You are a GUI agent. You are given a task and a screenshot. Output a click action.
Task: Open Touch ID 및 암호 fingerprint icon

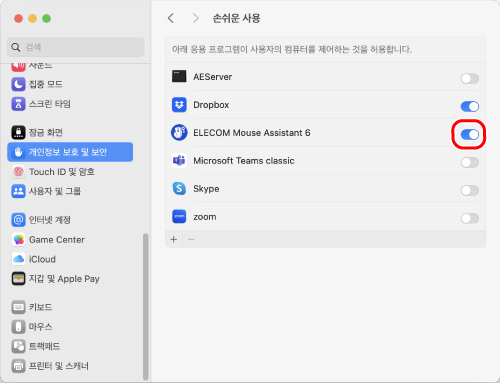pyautogui.click(x=18, y=172)
